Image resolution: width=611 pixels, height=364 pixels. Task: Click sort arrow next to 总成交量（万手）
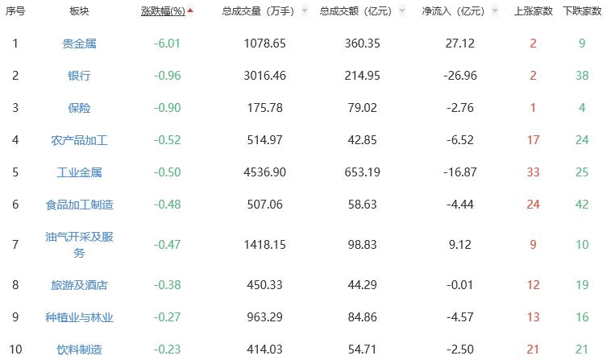tap(305, 11)
